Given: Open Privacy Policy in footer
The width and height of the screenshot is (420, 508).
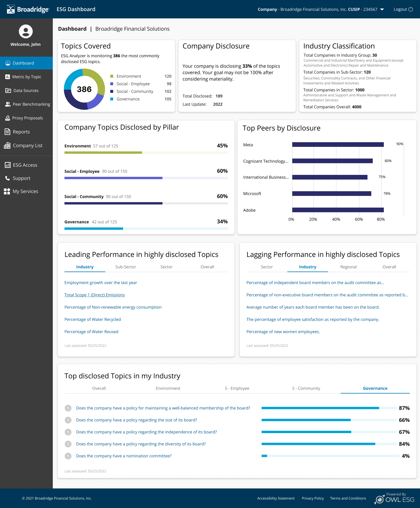Looking at the screenshot, I should pyautogui.click(x=313, y=498).
